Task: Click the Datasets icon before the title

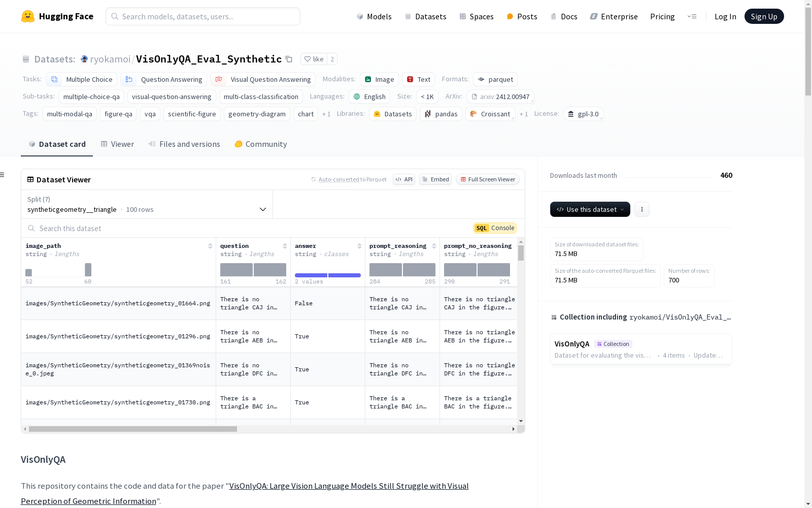Action: click(26, 59)
